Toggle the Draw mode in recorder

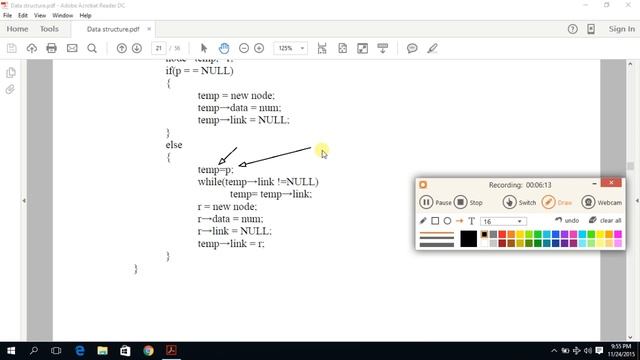[x=557, y=202]
